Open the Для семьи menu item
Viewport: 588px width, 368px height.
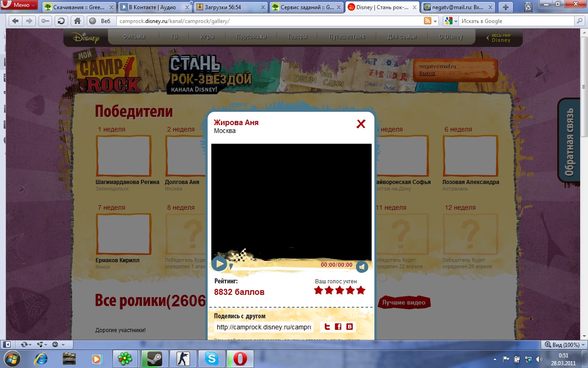[x=402, y=37]
